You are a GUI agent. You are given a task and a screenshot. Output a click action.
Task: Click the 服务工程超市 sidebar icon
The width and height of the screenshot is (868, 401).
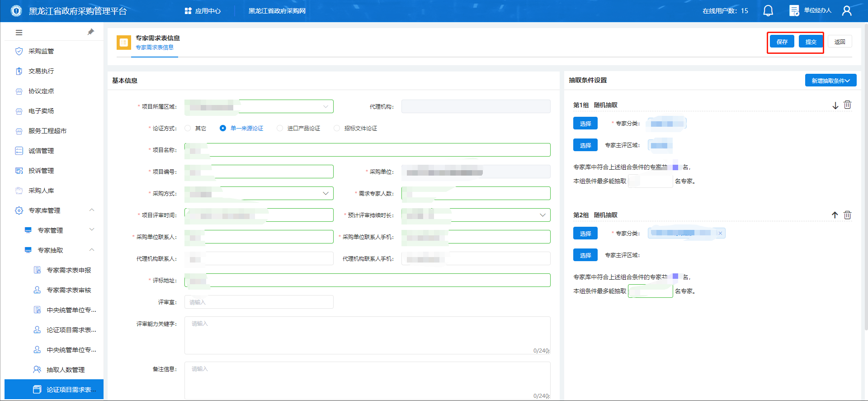tap(19, 131)
